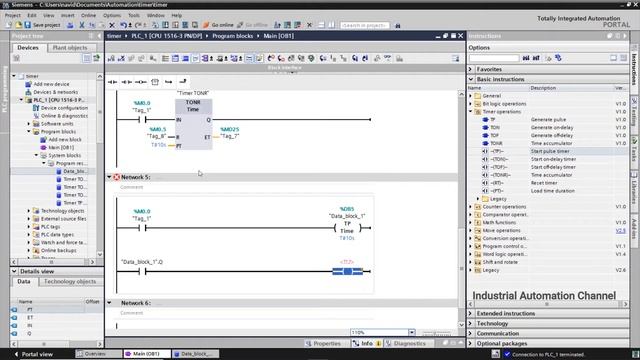Click the T#10s preset value on TONR
This screenshot has width=640, height=360.
click(158, 145)
